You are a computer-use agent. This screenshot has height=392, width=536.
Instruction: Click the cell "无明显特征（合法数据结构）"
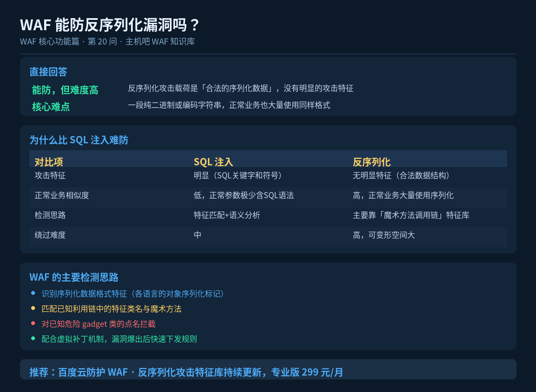coord(403,176)
